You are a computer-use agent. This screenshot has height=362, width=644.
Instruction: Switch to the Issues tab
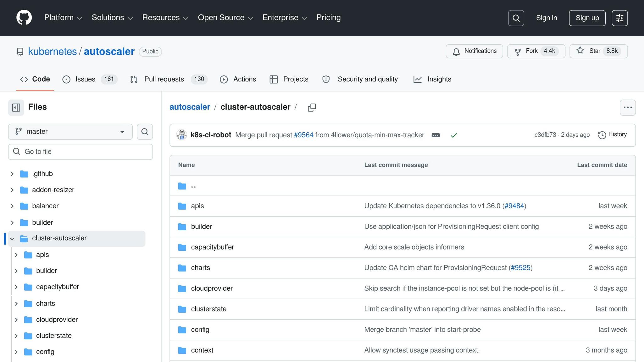point(90,79)
